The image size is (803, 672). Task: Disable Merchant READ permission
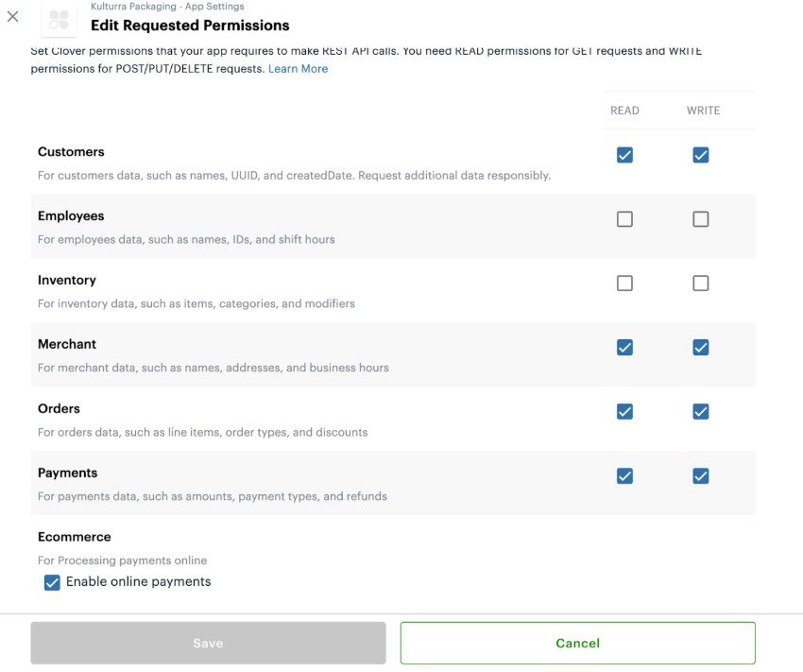point(624,348)
